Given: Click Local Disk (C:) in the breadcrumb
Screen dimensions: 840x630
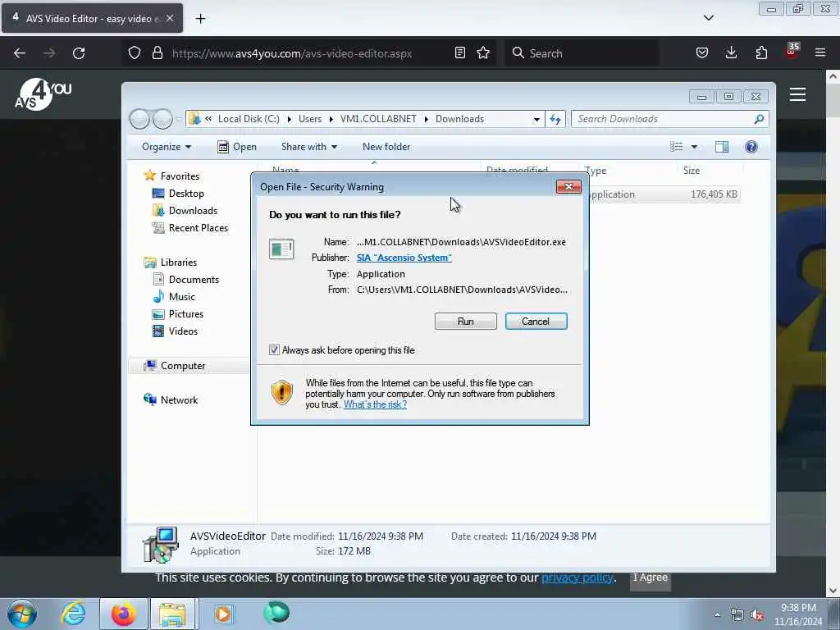Looking at the screenshot, I should [249, 119].
